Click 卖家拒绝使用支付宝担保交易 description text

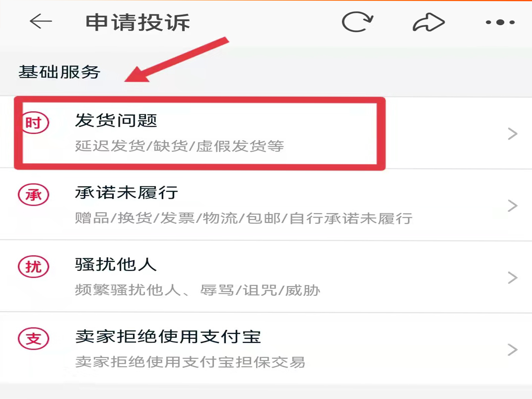coord(190,362)
